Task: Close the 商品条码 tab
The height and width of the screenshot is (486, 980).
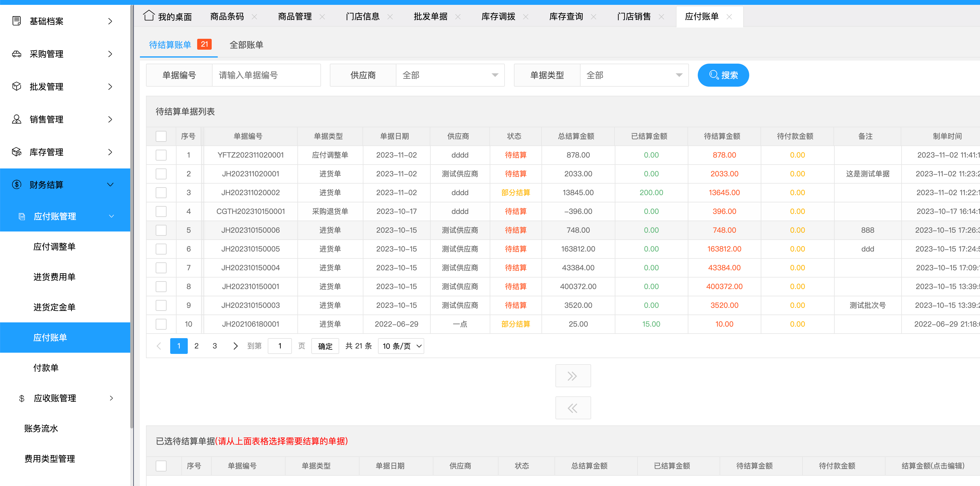Action: tap(254, 16)
